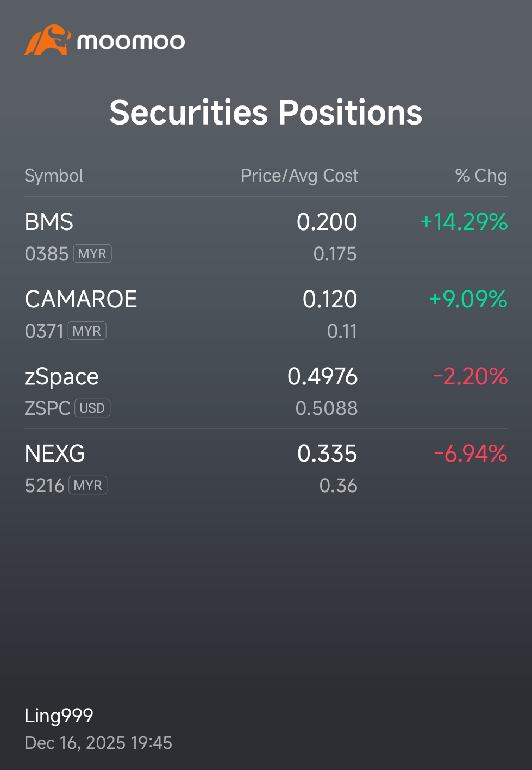Click the -2.20% change for zSpace
The image size is (532, 770).
(470, 376)
